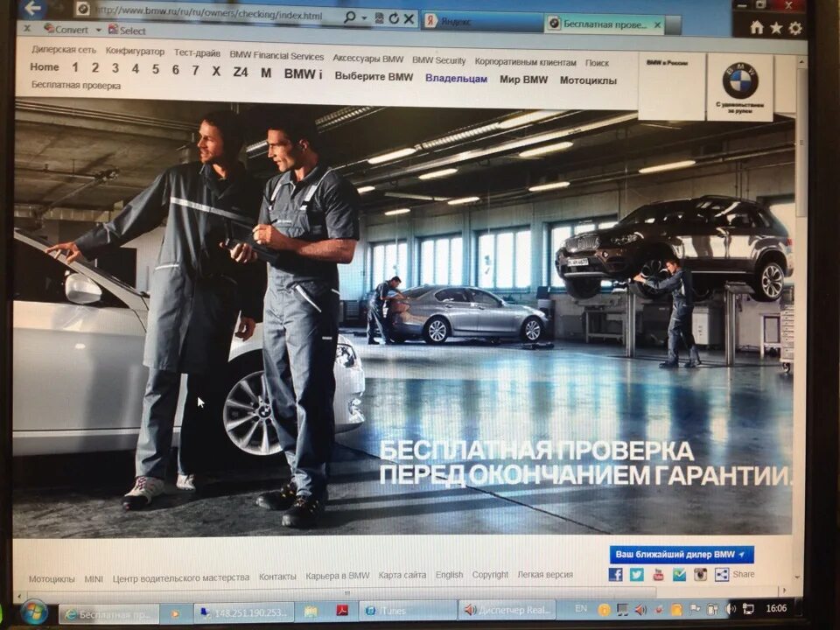Open Выберите BMW menu
The image size is (840, 630).
(x=374, y=76)
